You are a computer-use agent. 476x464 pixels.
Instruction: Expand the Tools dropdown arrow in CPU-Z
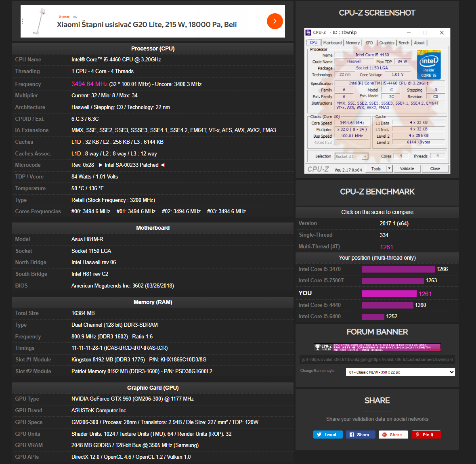click(389, 168)
